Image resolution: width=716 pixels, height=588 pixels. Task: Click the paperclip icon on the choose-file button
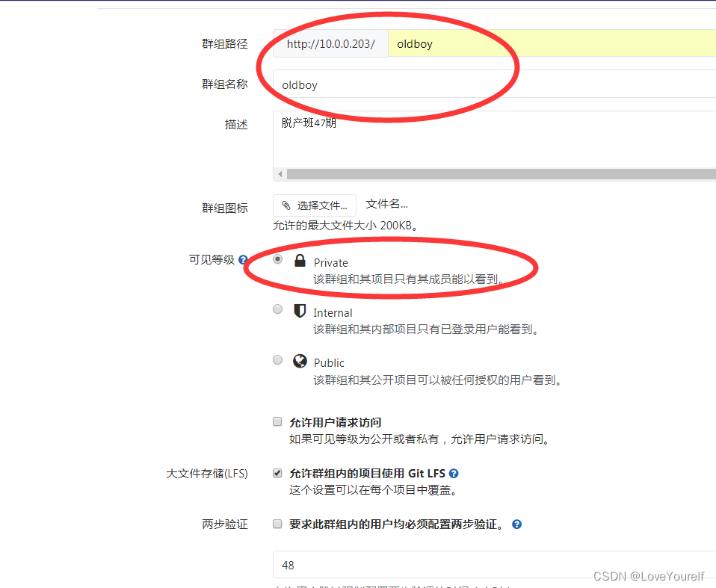pyautogui.click(x=286, y=205)
